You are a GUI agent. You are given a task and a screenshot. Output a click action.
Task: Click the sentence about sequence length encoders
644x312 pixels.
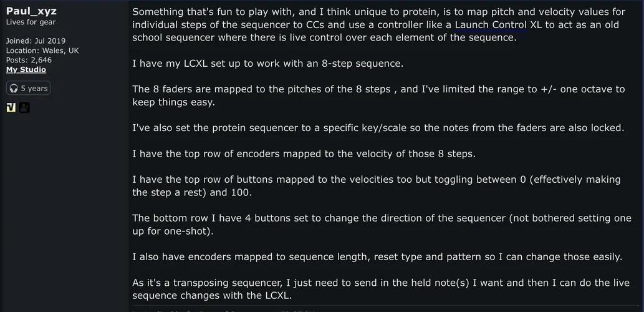pyautogui.click(x=376, y=257)
